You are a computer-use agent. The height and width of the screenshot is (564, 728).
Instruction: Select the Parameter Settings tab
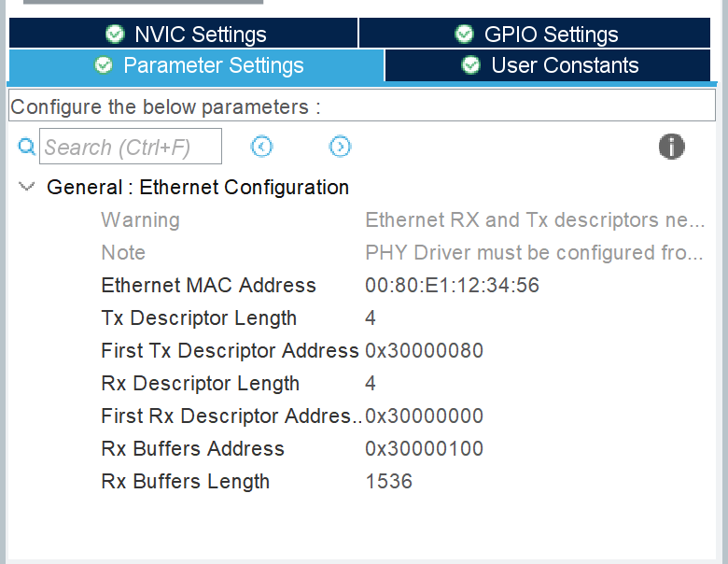pyautogui.click(x=213, y=65)
